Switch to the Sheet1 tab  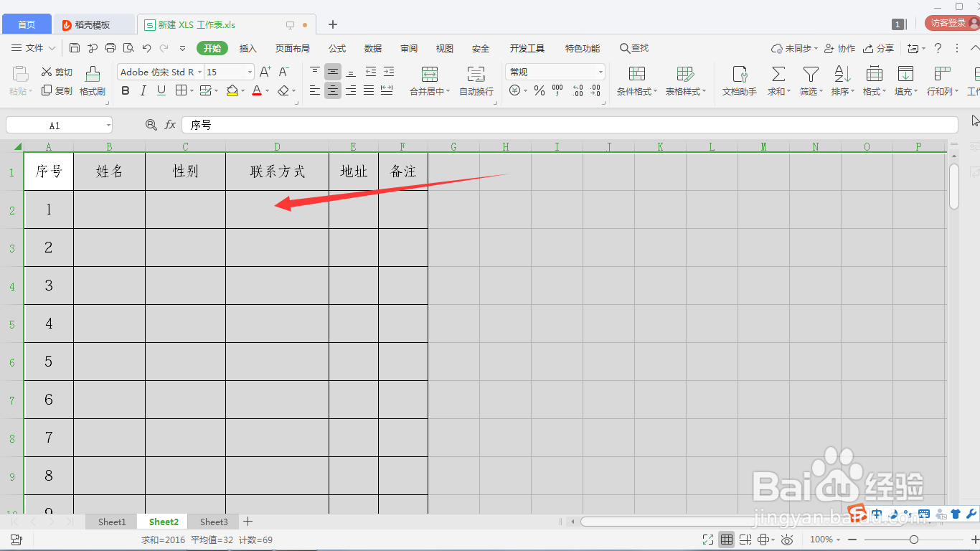pos(112,522)
